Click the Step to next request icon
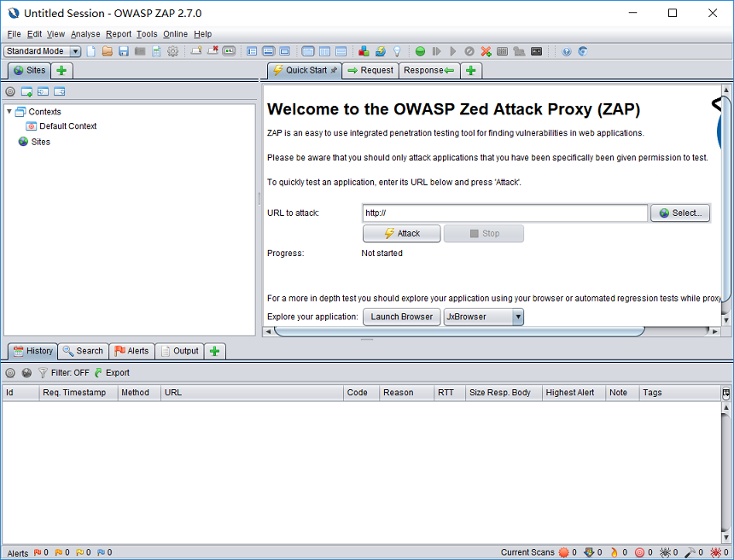 point(437,51)
